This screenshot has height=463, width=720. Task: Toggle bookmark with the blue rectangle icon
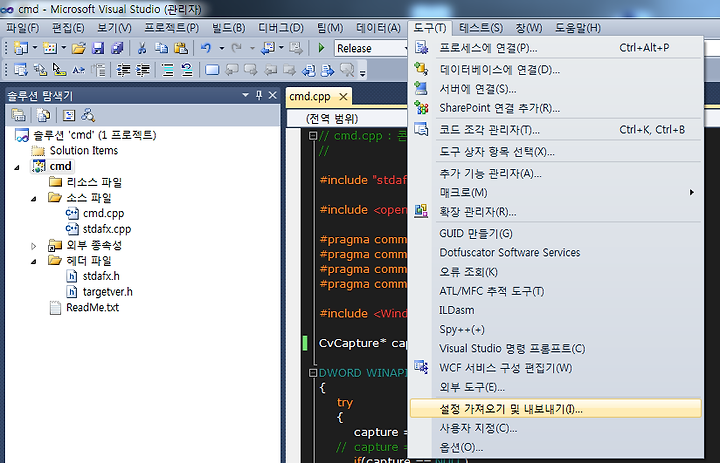pos(212,70)
